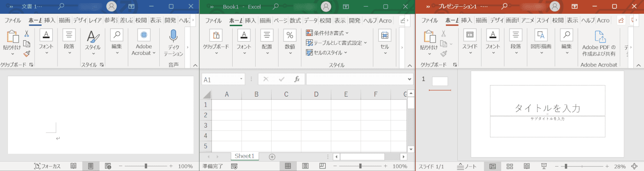The width and height of the screenshot is (644, 171).
Task: Click the share icon in PowerPoint's tab row
Action: 621,20
